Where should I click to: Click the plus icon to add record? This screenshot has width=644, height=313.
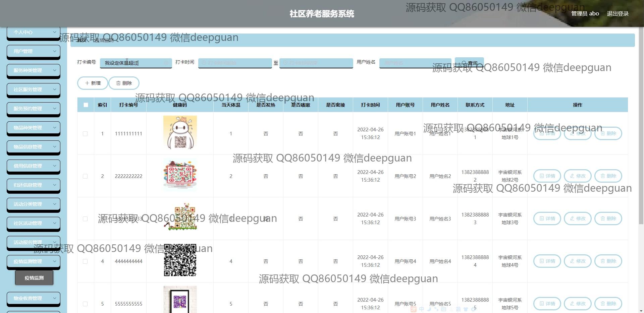click(93, 83)
